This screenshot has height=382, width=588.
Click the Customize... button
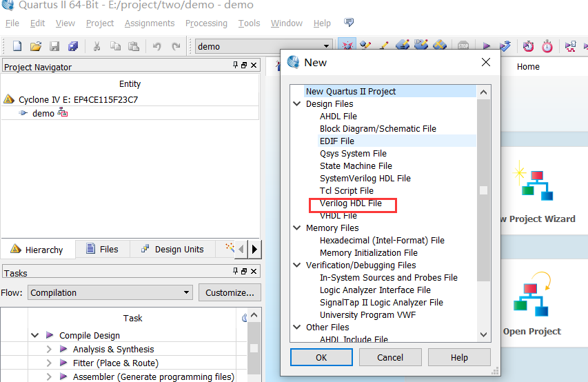click(230, 292)
